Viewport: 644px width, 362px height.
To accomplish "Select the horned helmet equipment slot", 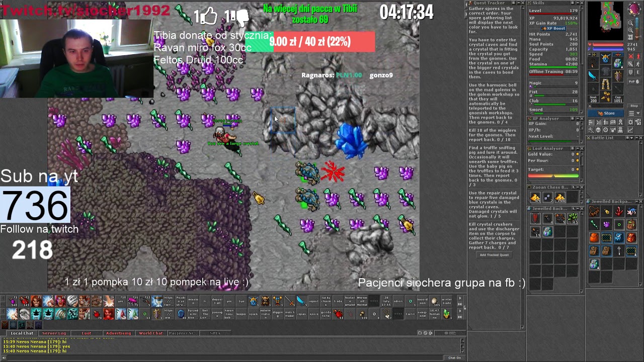I will pyautogui.click(x=605, y=58).
